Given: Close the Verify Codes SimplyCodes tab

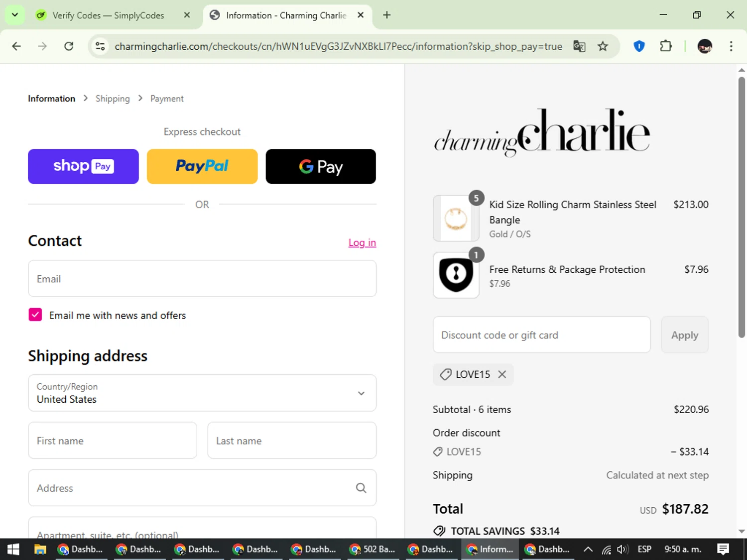Looking at the screenshot, I should click(x=187, y=15).
